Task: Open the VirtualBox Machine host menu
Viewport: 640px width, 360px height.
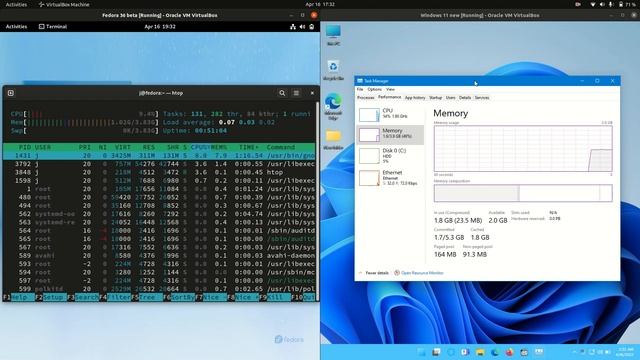Action: click(x=64, y=4)
